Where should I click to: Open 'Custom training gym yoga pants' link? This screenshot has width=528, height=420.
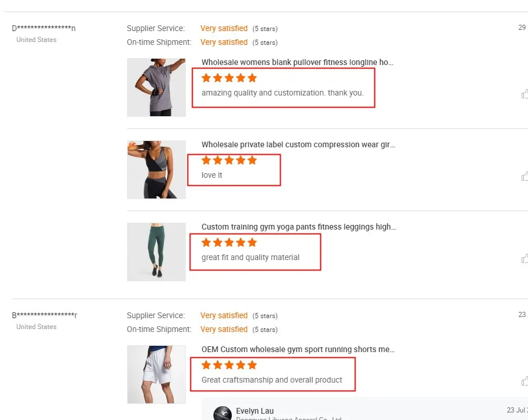[299, 227]
